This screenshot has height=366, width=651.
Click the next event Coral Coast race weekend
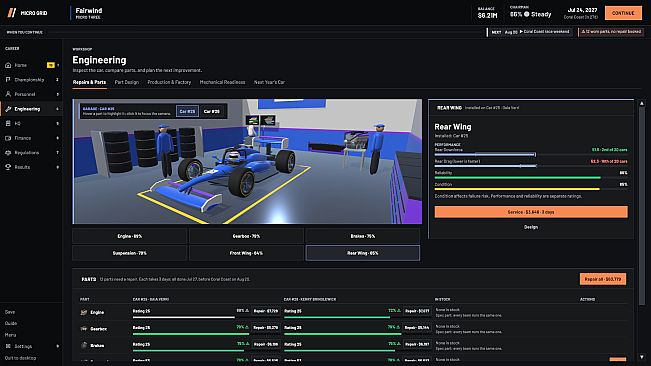[x=530, y=32]
